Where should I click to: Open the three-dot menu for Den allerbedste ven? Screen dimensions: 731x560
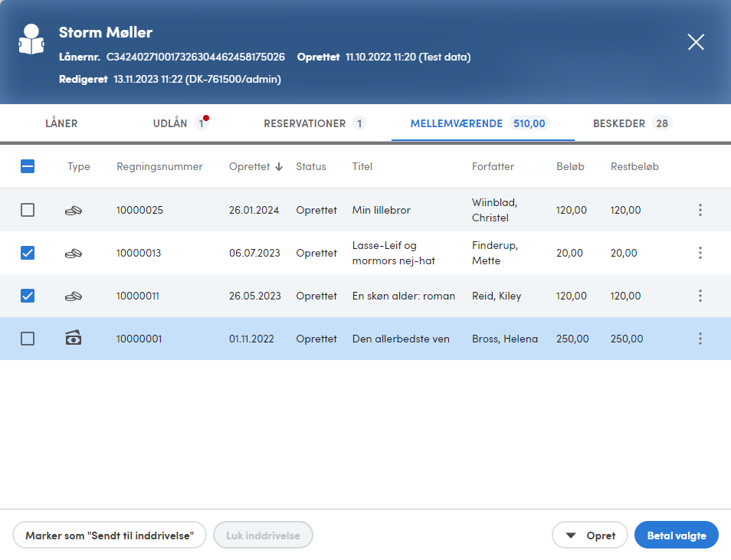[x=700, y=339]
